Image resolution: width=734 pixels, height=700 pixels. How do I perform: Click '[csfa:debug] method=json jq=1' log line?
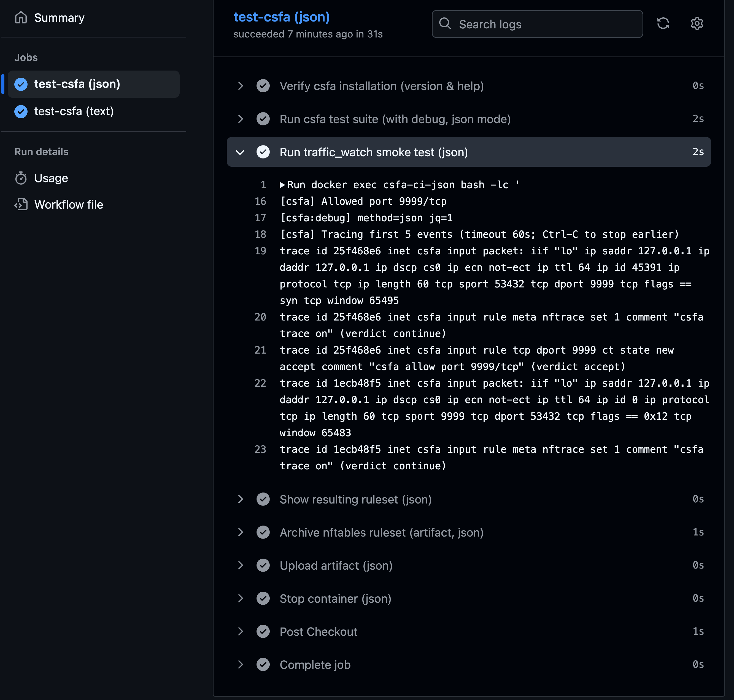coord(366,218)
